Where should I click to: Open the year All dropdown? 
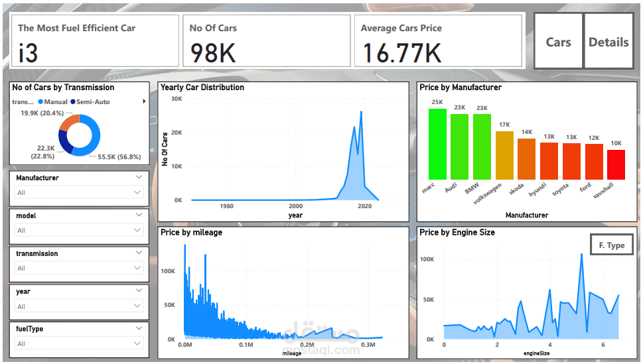(x=79, y=306)
